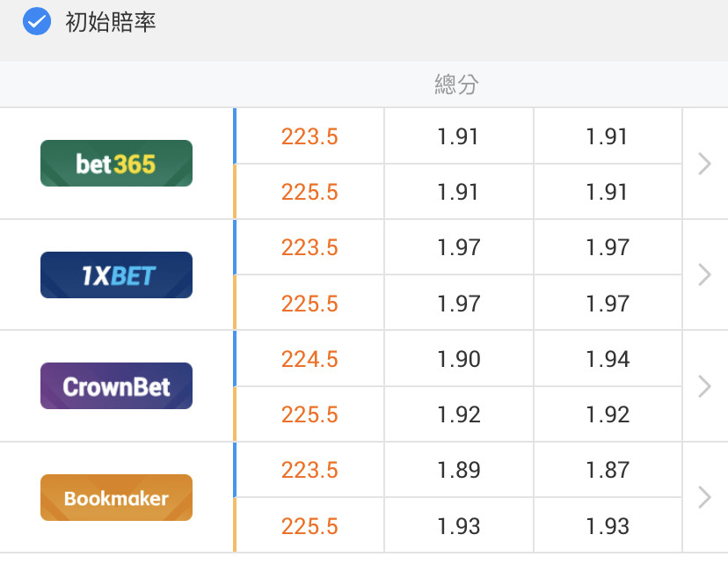Click the 1.94 odds for CrownBet
This screenshot has width=728, height=564.
(x=608, y=359)
